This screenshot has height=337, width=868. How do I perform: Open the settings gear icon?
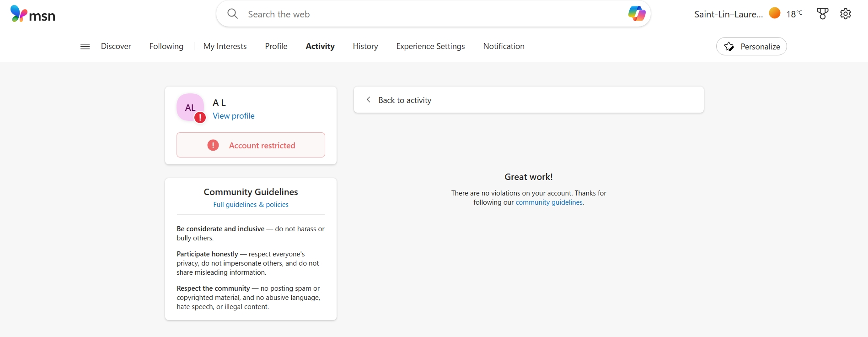(846, 14)
